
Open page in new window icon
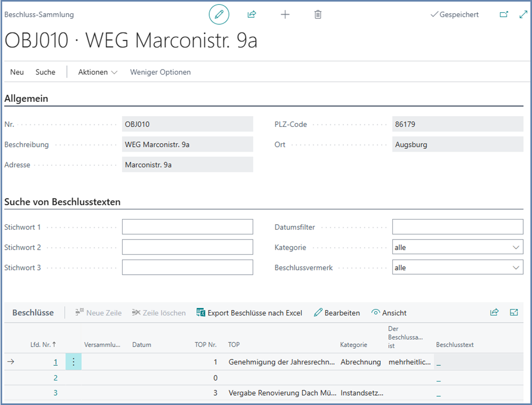pyautogui.click(x=504, y=15)
